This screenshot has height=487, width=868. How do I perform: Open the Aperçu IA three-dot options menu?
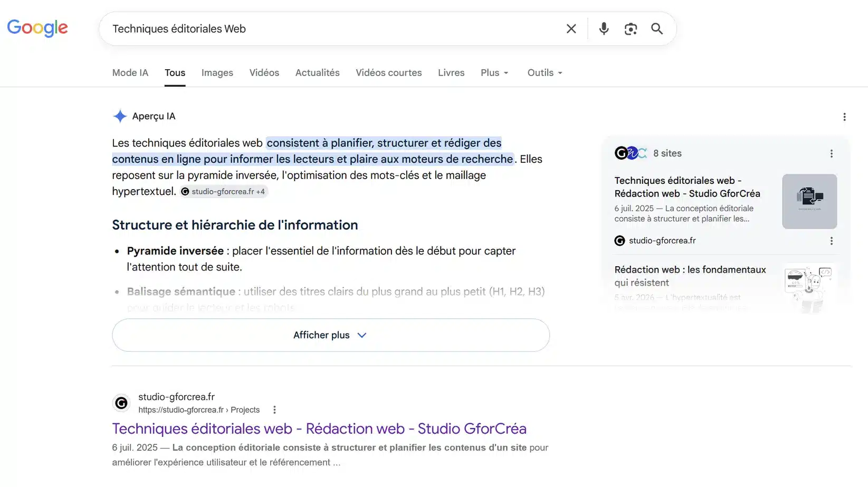[844, 117]
